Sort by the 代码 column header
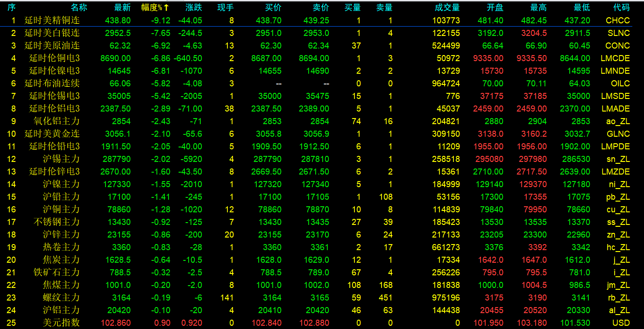Image resolution: width=644 pixels, height=329 pixels. 621,8
